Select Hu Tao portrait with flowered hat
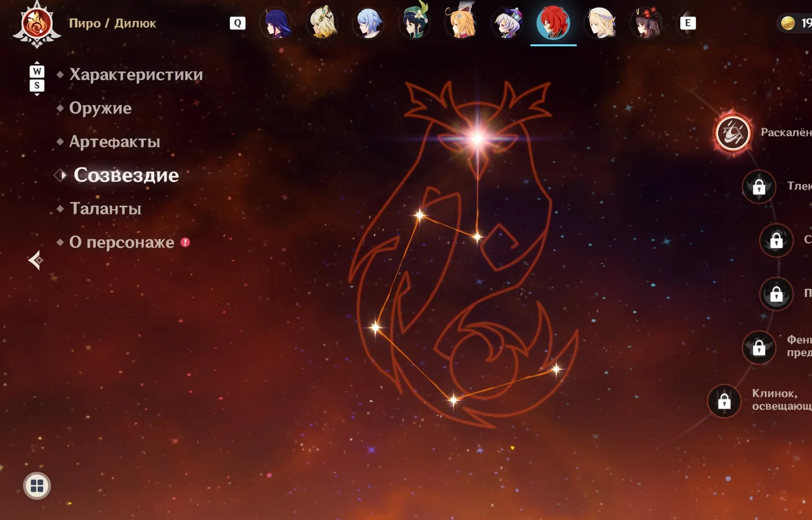Viewport: 812px width, 520px height. click(x=647, y=23)
